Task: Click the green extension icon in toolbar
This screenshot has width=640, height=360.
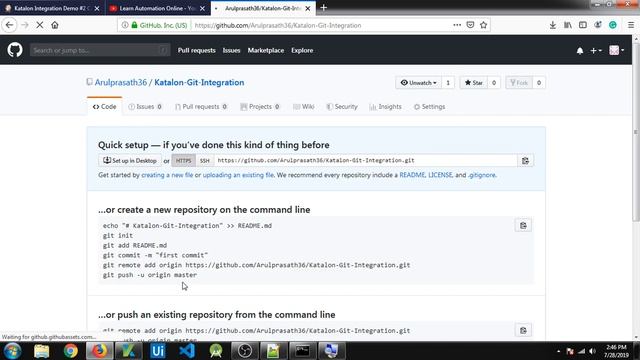Action: 613,25
